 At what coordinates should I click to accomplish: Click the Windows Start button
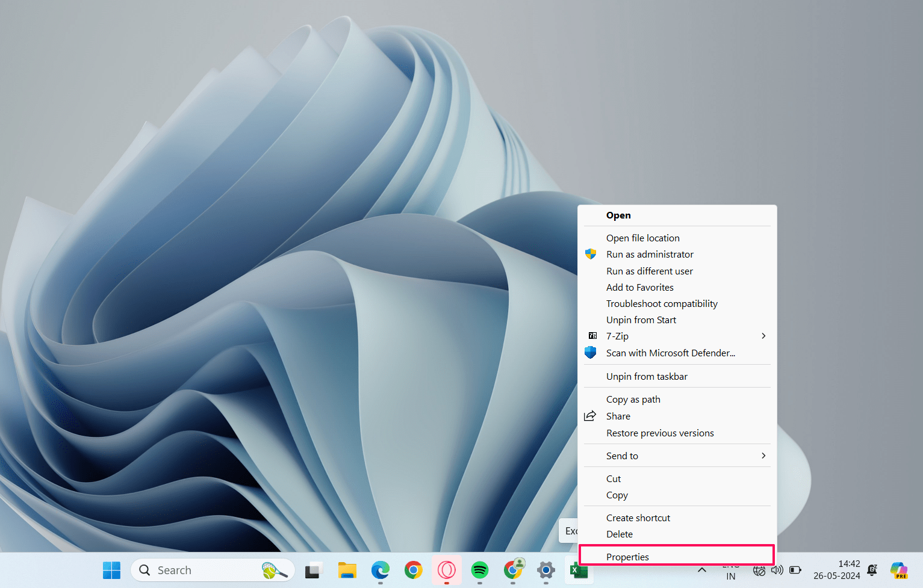pos(111,570)
